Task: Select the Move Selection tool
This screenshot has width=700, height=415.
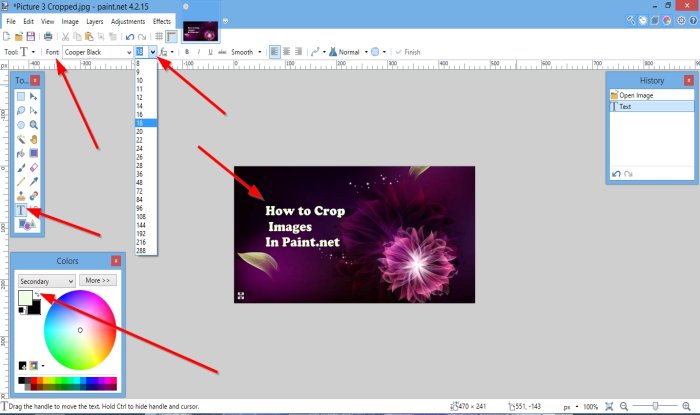Action: tap(33, 111)
